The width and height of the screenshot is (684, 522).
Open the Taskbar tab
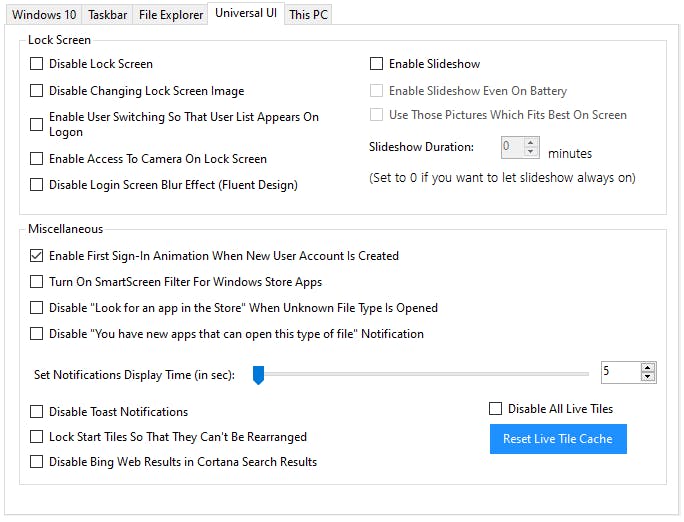[x=106, y=15]
